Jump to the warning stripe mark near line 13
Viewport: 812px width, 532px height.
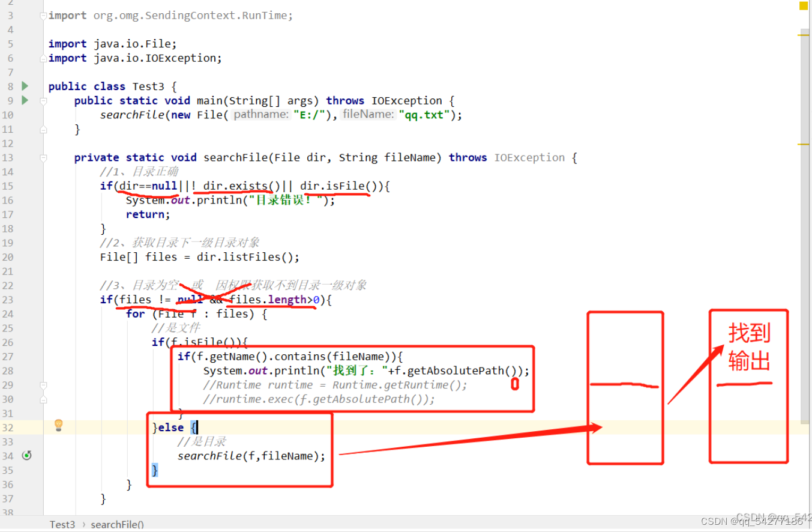click(x=804, y=144)
